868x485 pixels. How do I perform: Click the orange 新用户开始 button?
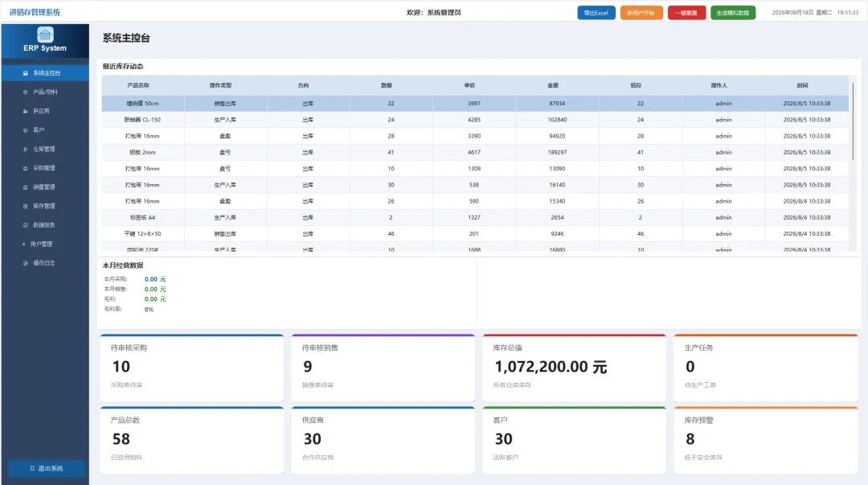[641, 13]
